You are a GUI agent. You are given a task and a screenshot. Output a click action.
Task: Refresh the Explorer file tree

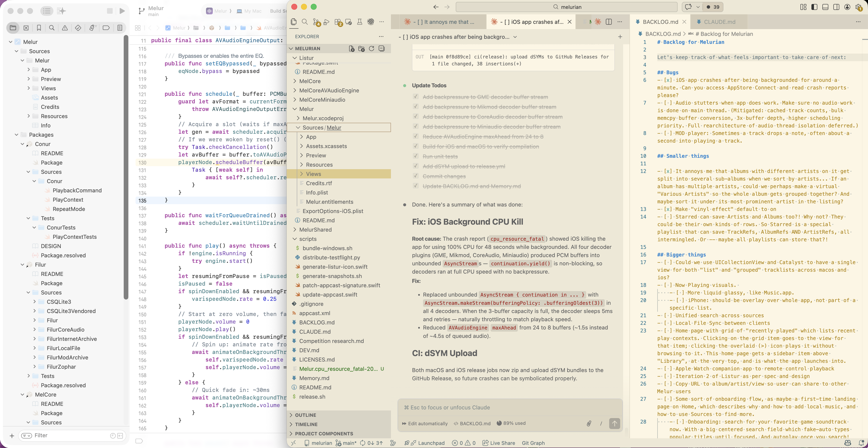pyautogui.click(x=371, y=49)
